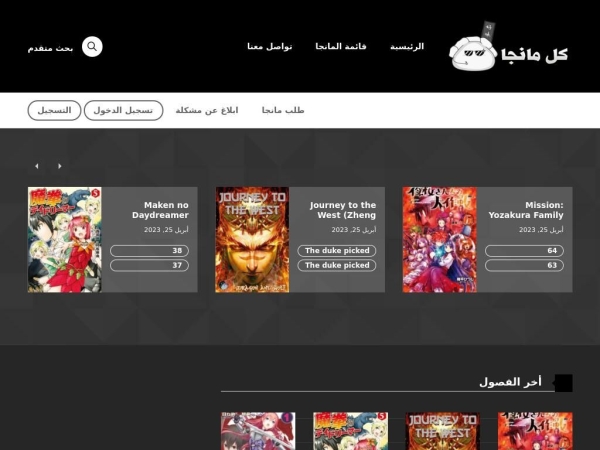Click the كل مانجا site title
Viewport: 600px width, 450px height.
click(x=534, y=55)
